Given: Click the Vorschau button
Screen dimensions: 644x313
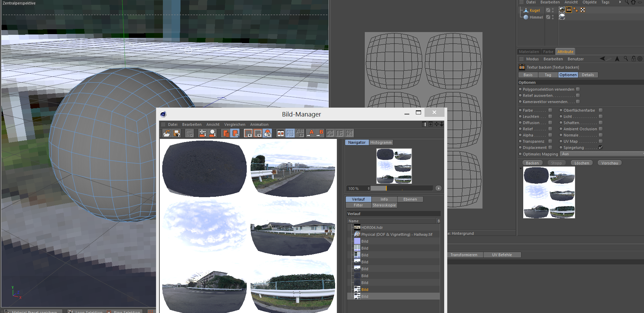Looking at the screenshot, I should click(609, 163).
